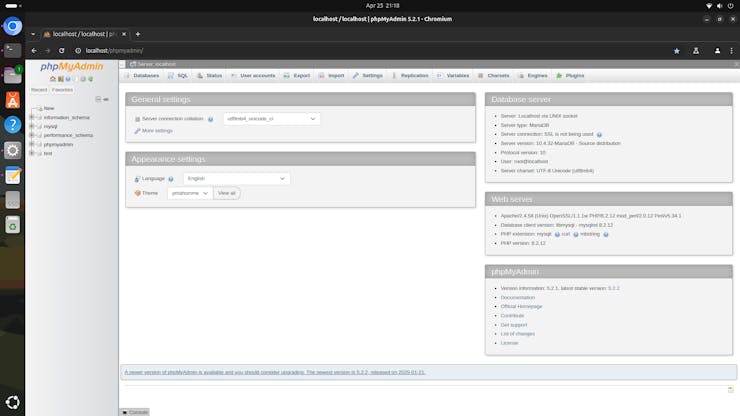
Task: Open Server connection collation dropdown
Action: 271,119
